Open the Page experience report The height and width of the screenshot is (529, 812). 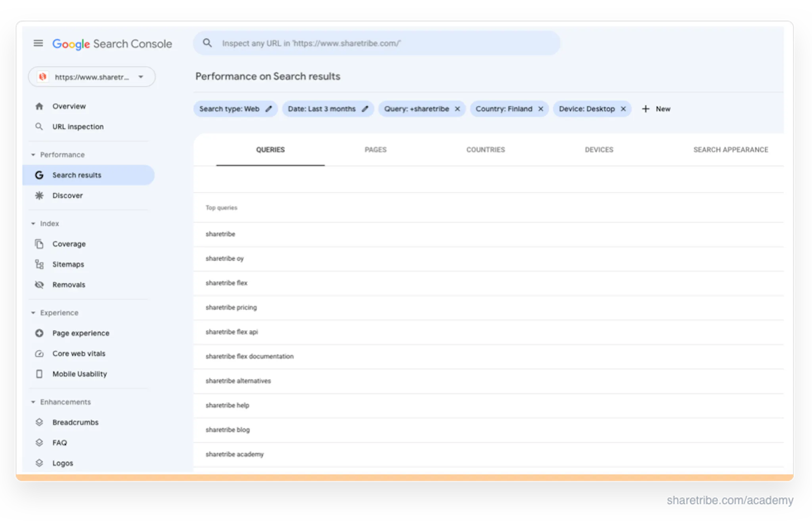(81, 333)
